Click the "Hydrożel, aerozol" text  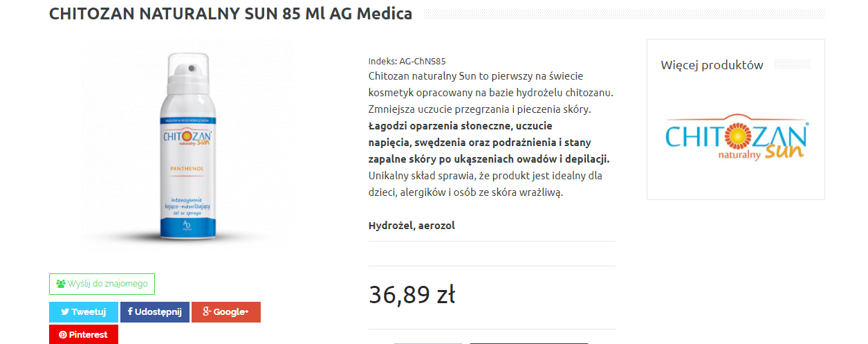(x=412, y=226)
